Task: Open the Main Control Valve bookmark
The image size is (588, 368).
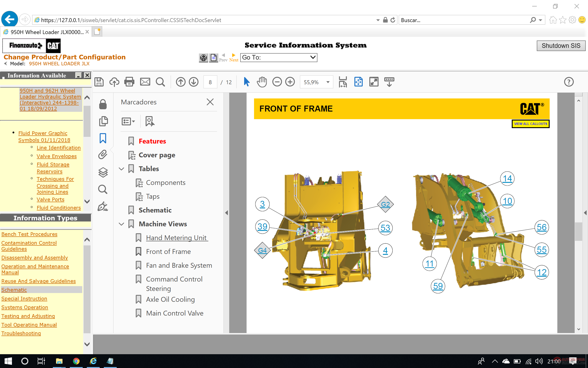Action: tap(175, 313)
